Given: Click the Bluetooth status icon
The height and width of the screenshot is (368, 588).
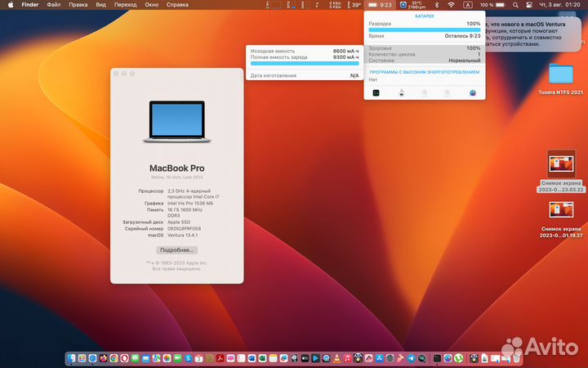Looking at the screenshot, I should (x=436, y=5).
